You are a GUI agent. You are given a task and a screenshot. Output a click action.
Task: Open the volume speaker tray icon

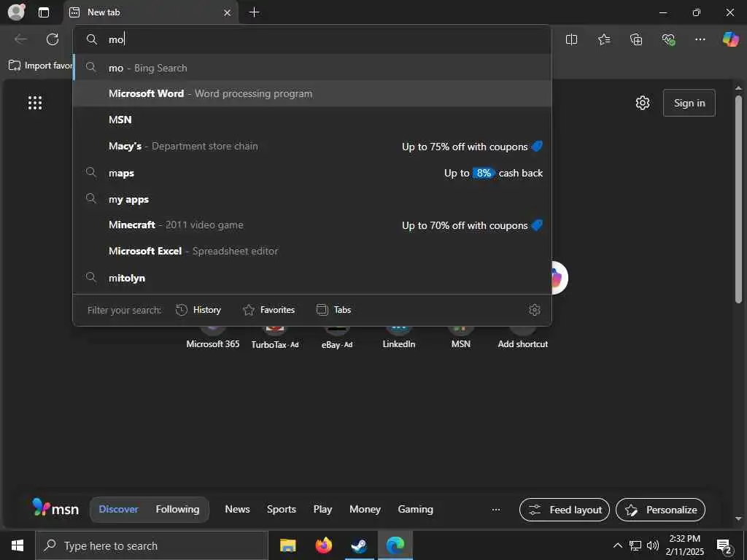click(x=653, y=545)
